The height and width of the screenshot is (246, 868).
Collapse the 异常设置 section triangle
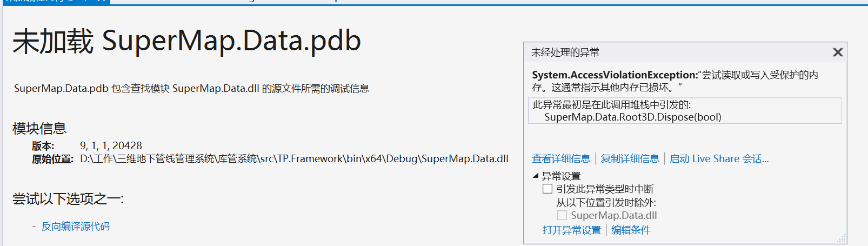(x=536, y=176)
